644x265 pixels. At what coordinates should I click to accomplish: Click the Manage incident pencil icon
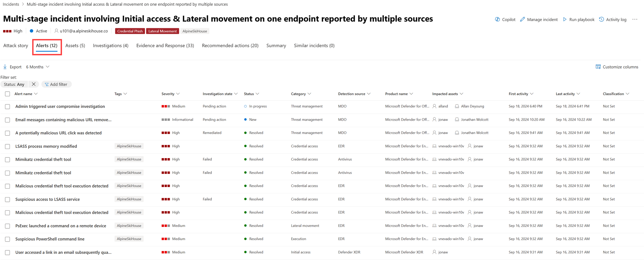click(x=522, y=19)
